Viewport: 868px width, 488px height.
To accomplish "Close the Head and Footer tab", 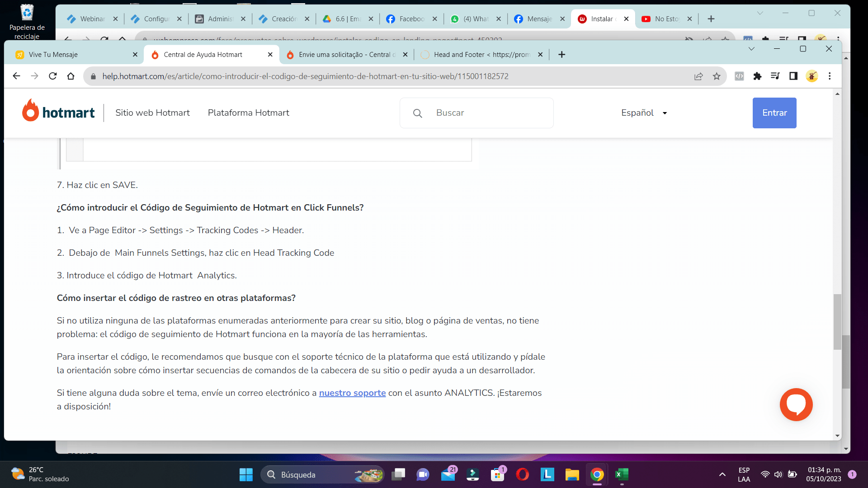I will 540,54.
